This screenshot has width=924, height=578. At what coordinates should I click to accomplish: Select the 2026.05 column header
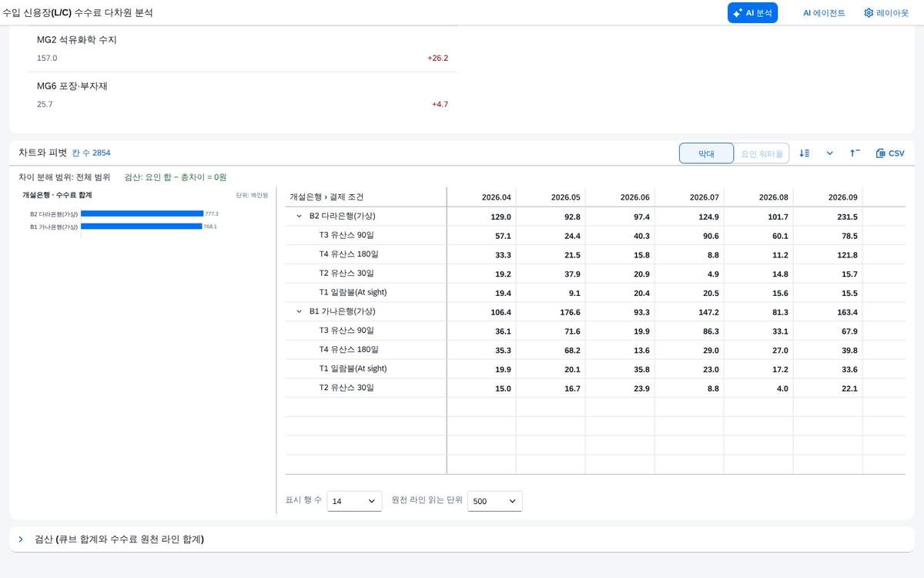point(551,197)
